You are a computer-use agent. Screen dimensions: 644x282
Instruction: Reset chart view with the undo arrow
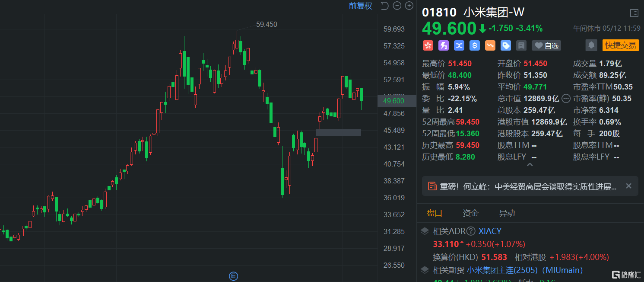385,6
